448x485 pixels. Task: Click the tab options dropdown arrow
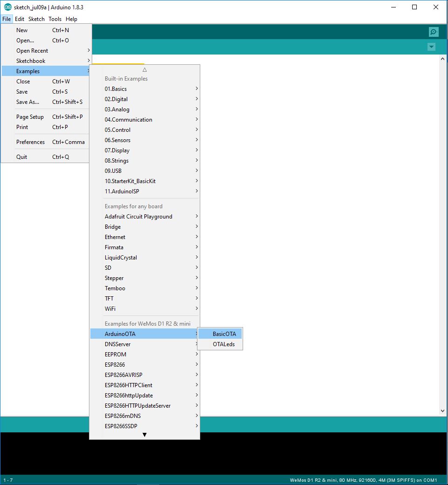[x=431, y=47]
